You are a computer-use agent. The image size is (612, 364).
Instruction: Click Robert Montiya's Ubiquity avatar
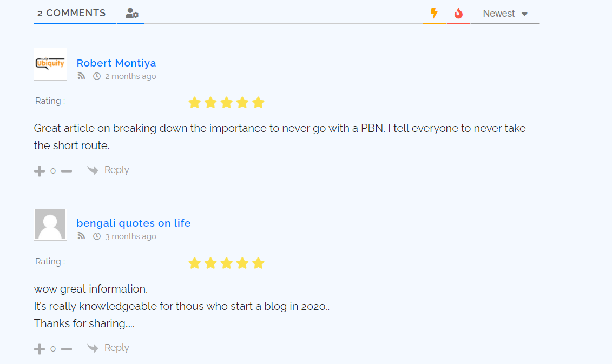(x=50, y=64)
